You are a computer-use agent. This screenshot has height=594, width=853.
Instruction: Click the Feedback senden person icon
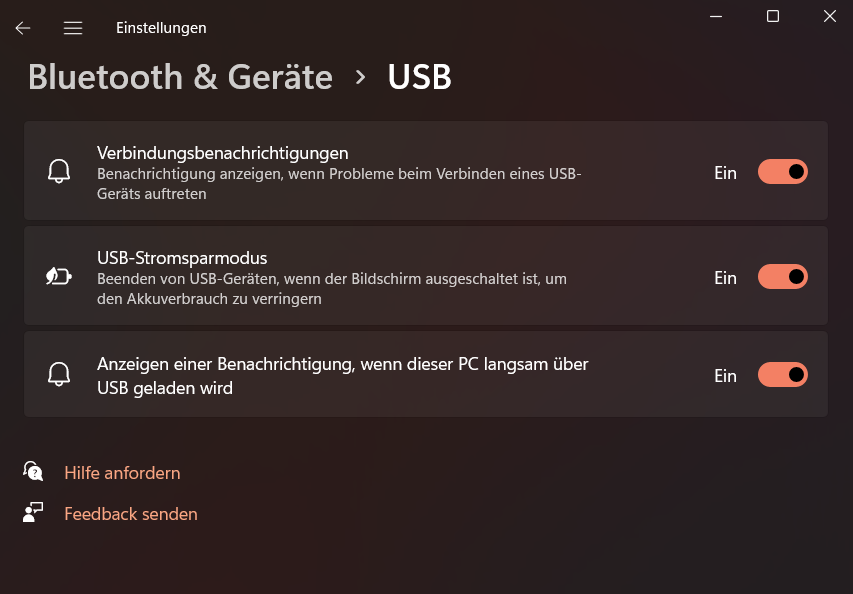click(34, 513)
